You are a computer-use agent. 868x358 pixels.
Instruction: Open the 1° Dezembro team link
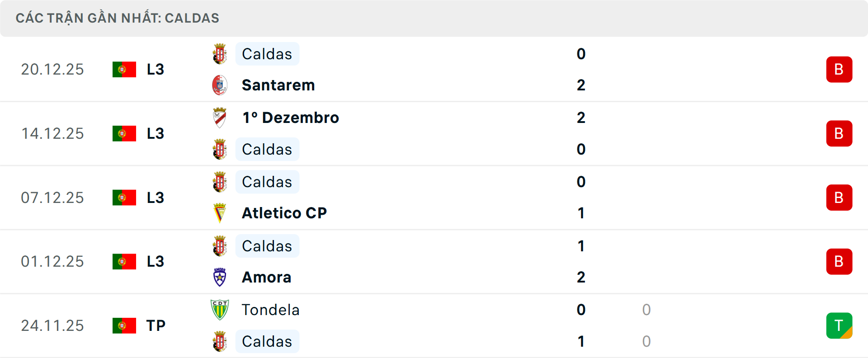(291, 118)
